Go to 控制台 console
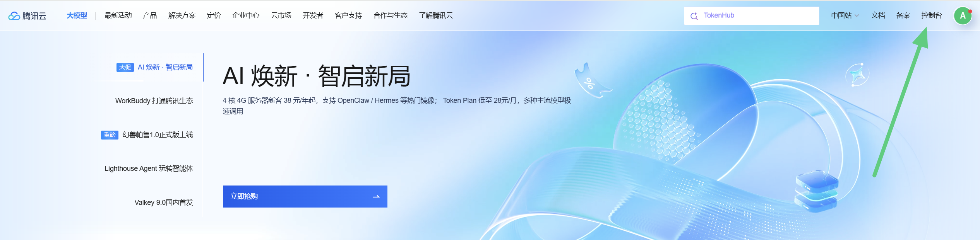 pyautogui.click(x=932, y=15)
